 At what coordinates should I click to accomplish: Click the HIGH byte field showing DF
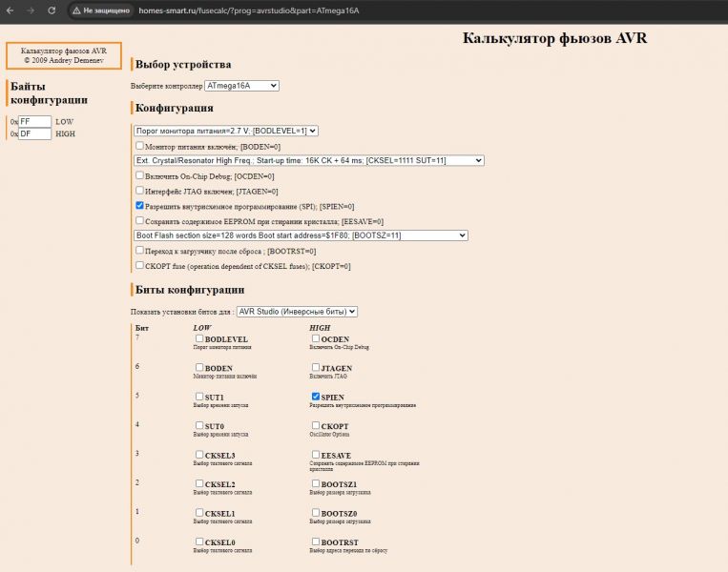[34, 133]
